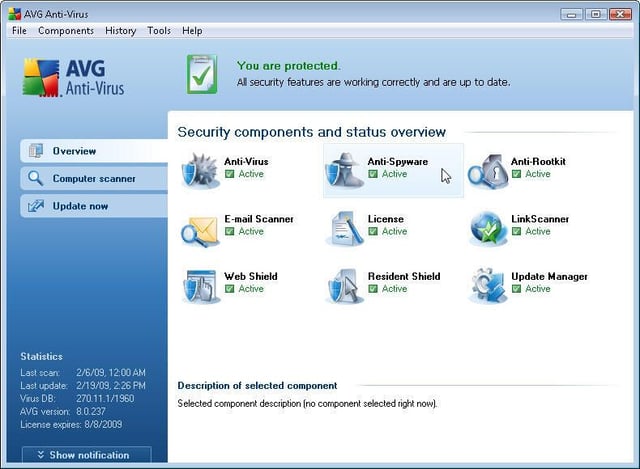Click the E-mail Scanner label
This screenshot has height=469, width=640.
pyautogui.click(x=259, y=219)
